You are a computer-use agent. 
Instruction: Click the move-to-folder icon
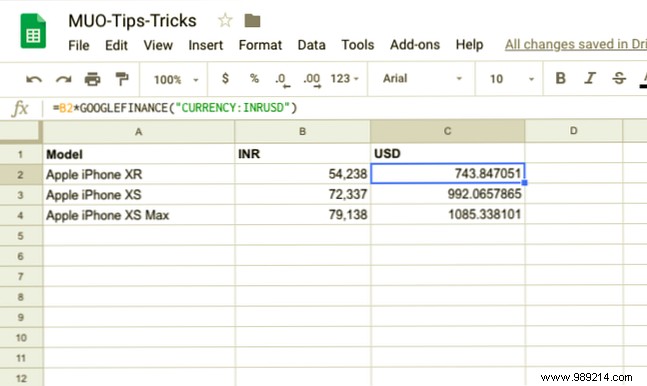[x=252, y=20]
